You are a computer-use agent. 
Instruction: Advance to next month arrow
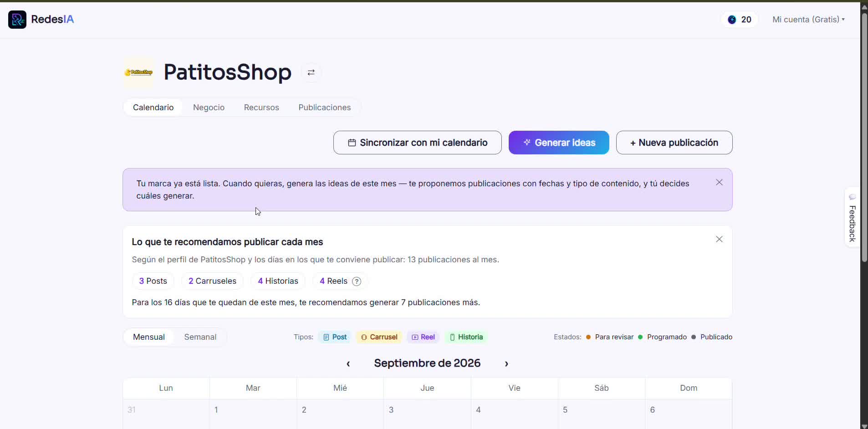[x=506, y=363]
